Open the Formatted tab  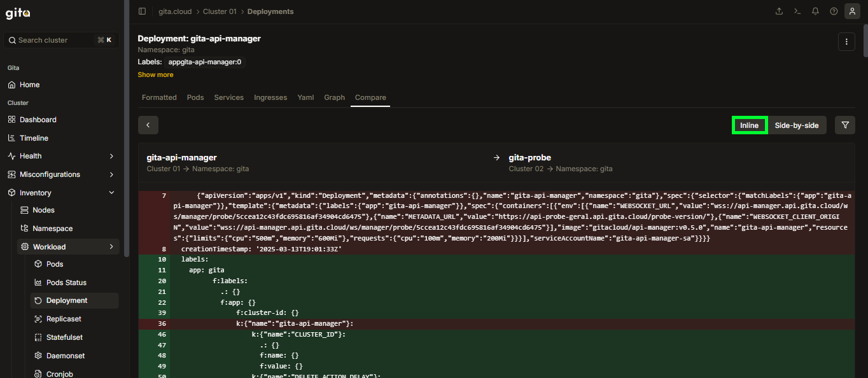tap(159, 97)
